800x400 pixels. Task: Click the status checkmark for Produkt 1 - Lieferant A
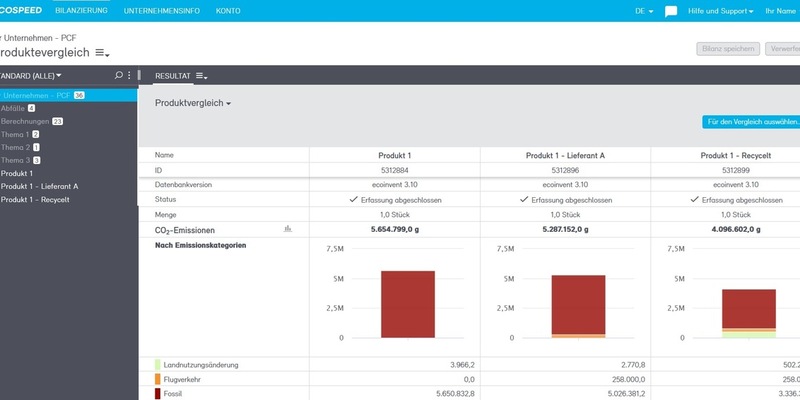tap(523, 199)
